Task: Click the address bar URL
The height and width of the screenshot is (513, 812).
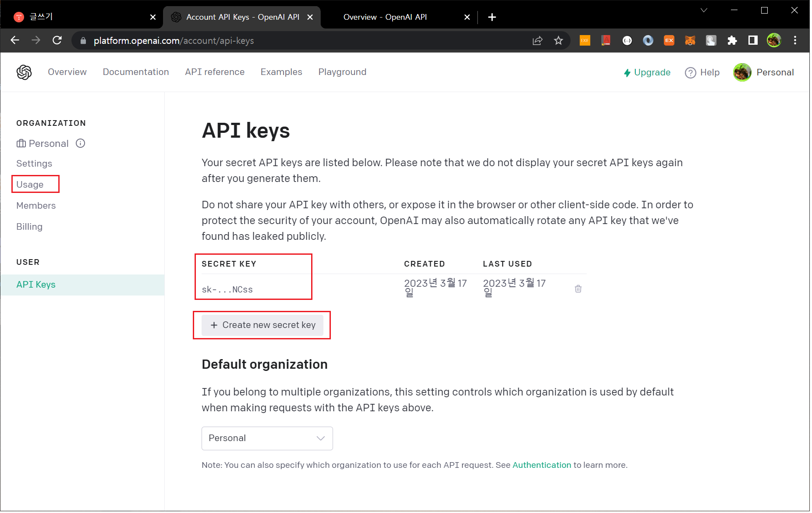Action: 174,41
